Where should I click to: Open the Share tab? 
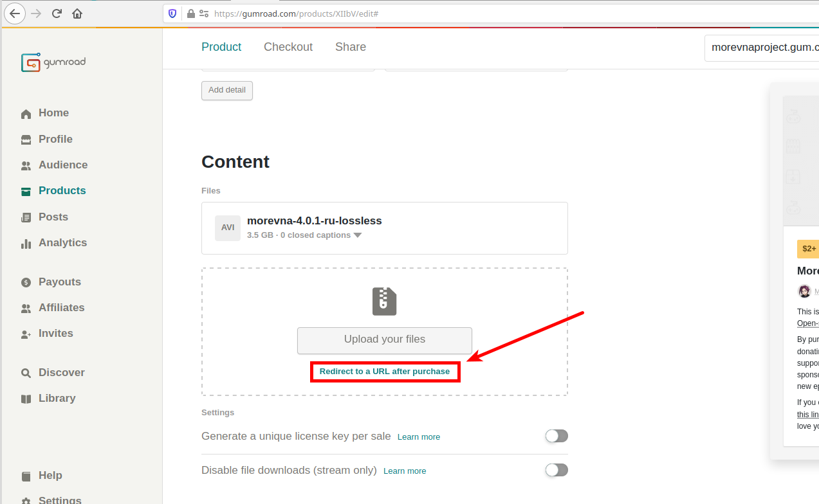tap(351, 47)
